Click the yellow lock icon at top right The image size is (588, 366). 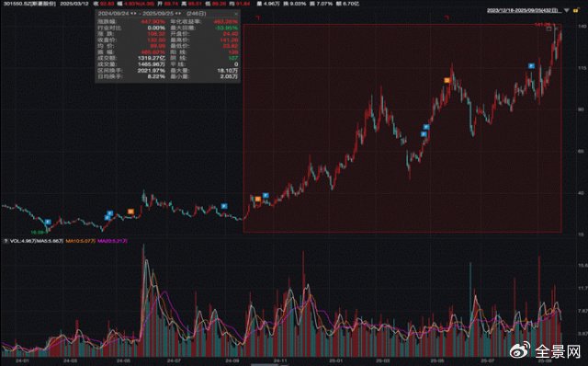click(576, 10)
